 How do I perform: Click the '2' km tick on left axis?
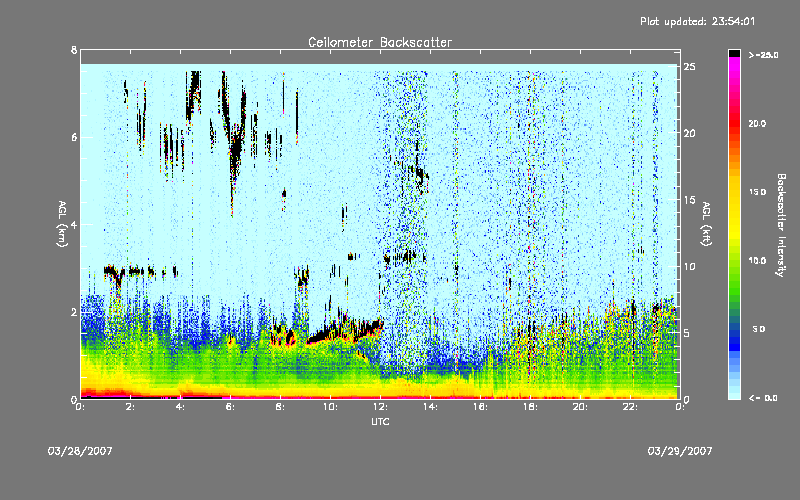(74, 312)
